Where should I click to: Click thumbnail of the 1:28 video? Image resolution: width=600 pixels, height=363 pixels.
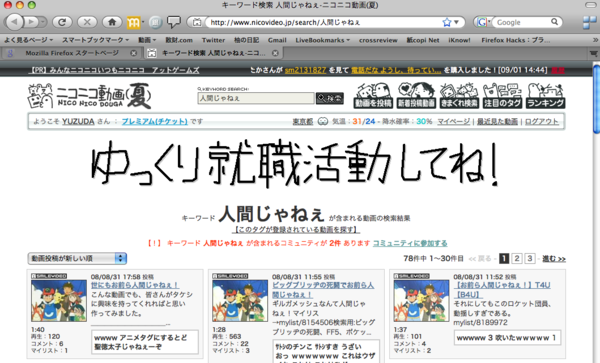(x=240, y=300)
